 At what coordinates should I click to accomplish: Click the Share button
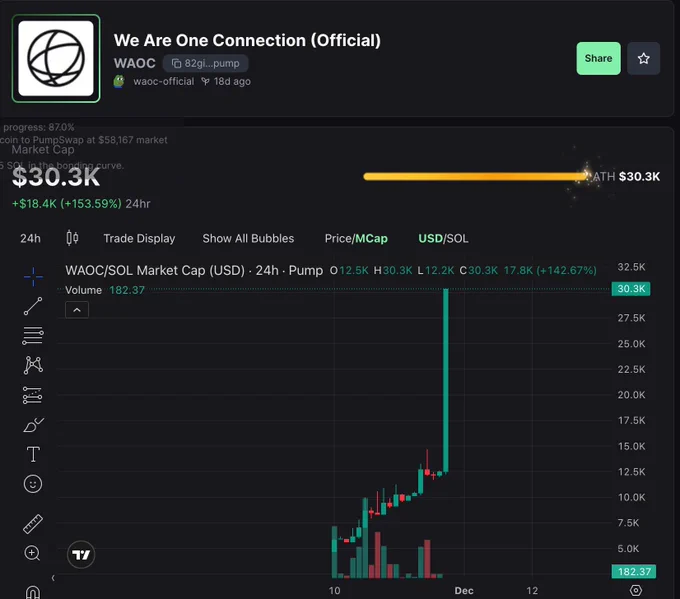(598, 59)
